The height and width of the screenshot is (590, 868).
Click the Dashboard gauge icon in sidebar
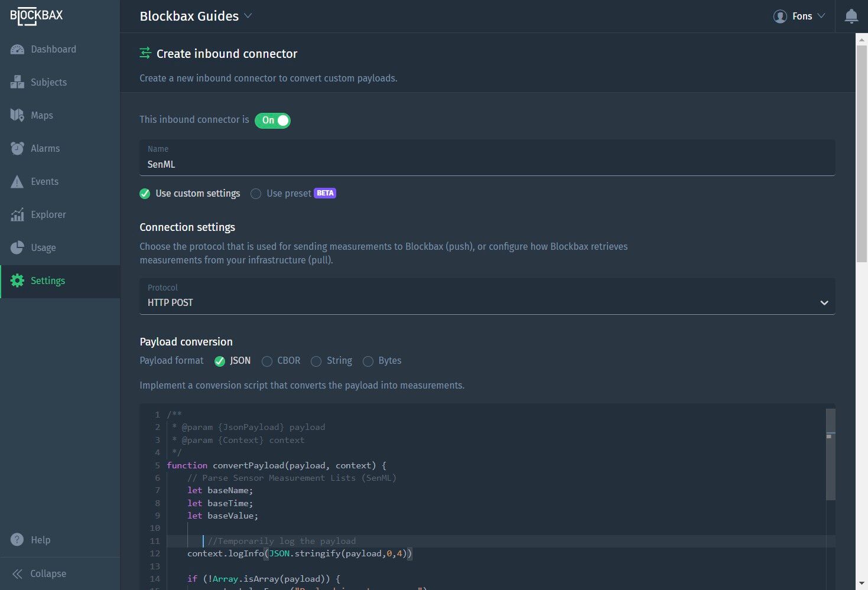pos(17,50)
